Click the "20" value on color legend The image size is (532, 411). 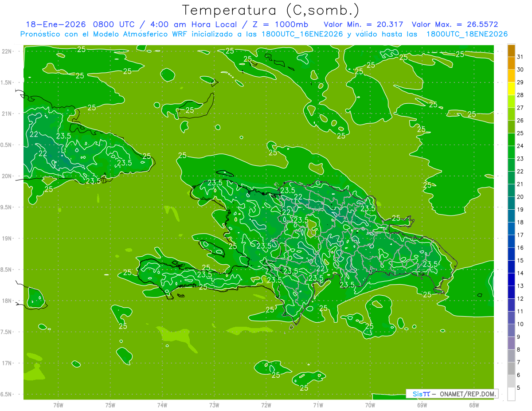coord(520,197)
